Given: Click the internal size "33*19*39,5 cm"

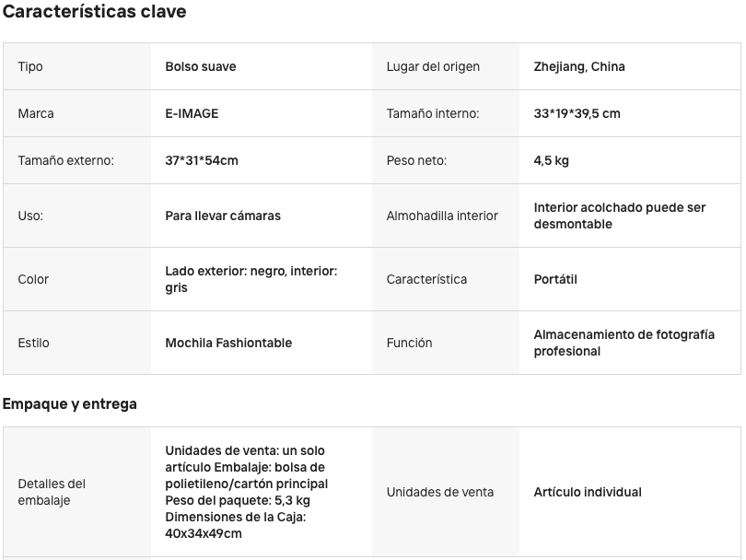Looking at the screenshot, I should click(577, 113).
